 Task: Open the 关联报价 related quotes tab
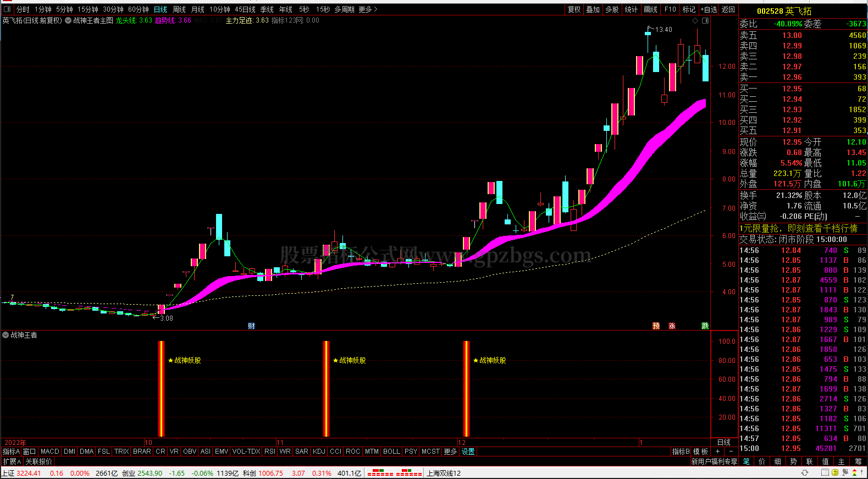39,461
